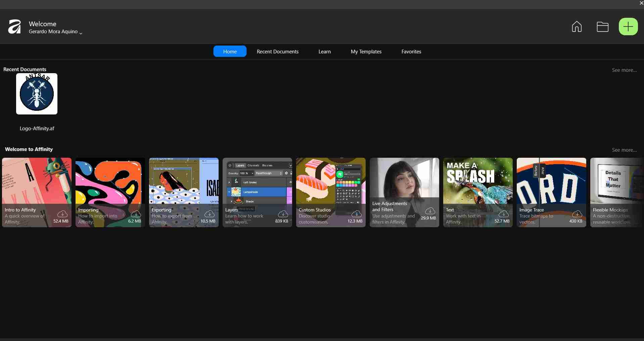Switch to the My Templates tab
Image resolution: width=644 pixels, height=341 pixels.
pyautogui.click(x=366, y=51)
